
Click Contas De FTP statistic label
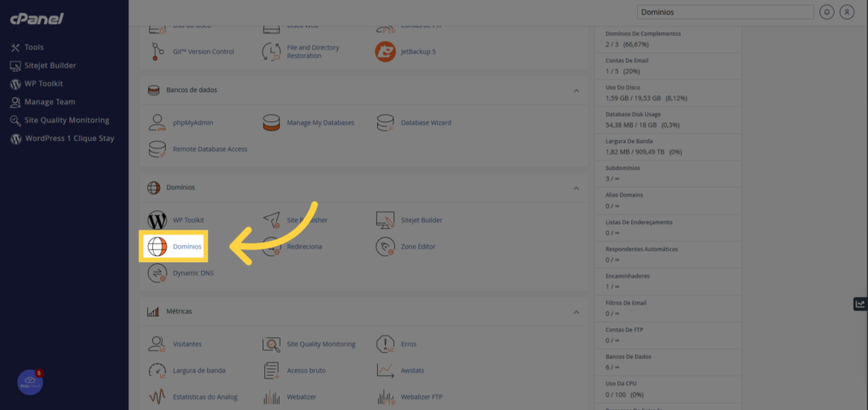tap(624, 330)
